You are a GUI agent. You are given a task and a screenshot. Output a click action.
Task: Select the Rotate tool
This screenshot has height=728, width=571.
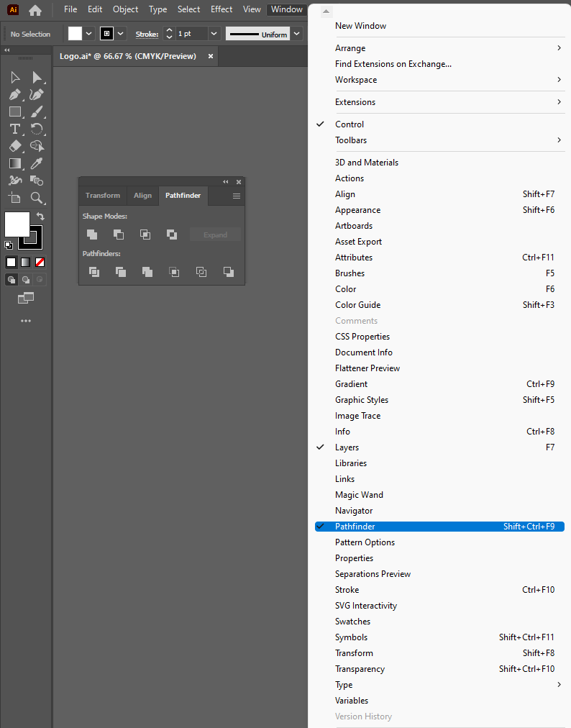coord(37,129)
